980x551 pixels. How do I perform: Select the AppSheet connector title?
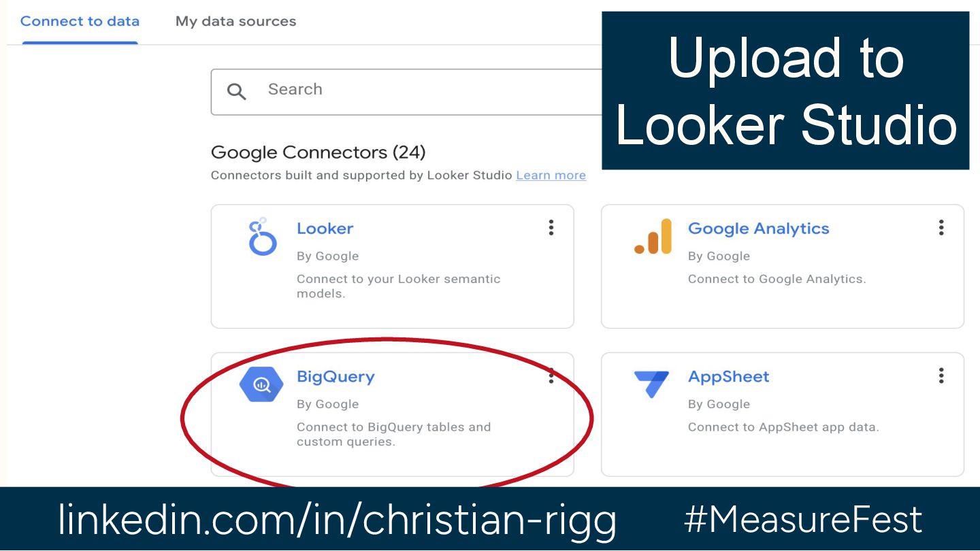pyautogui.click(x=728, y=377)
